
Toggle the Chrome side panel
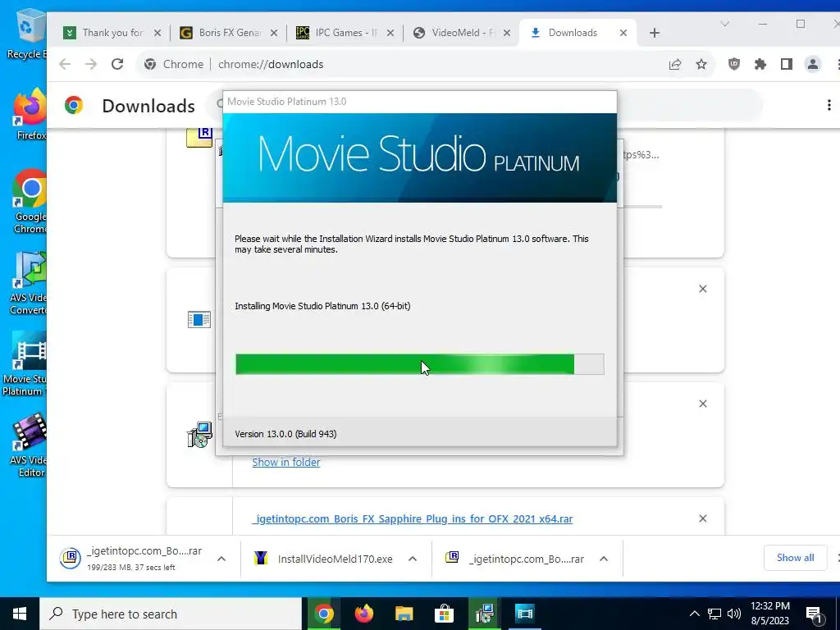point(787,64)
